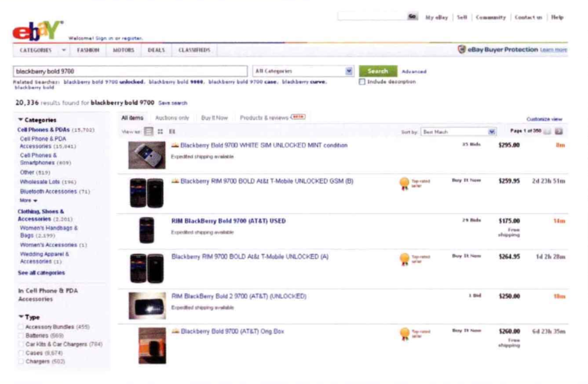This screenshot has height=384, width=588.
Task: Click icon before Orig Box listing title
Action: coord(175,331)
